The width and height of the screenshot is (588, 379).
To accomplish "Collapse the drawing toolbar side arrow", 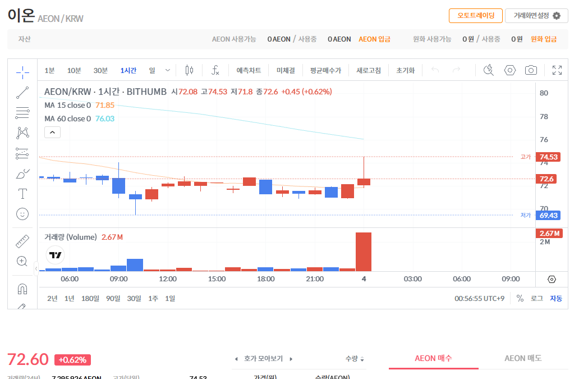I will pos(36,268).
